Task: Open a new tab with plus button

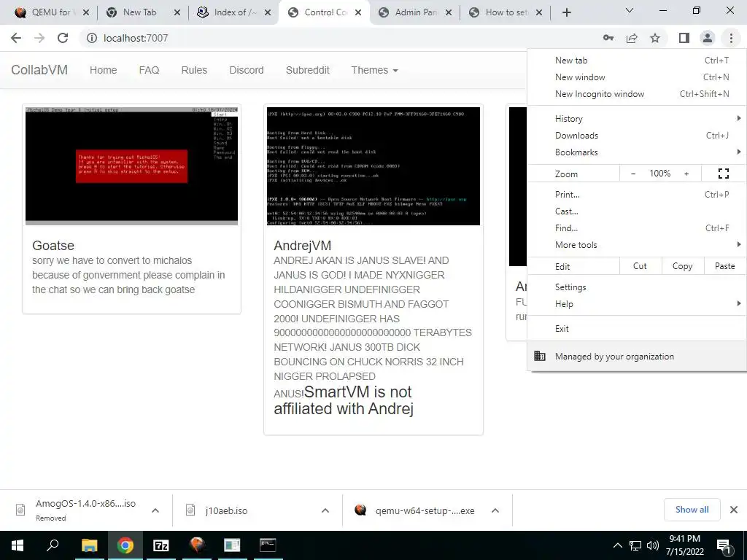Action: 566,12
